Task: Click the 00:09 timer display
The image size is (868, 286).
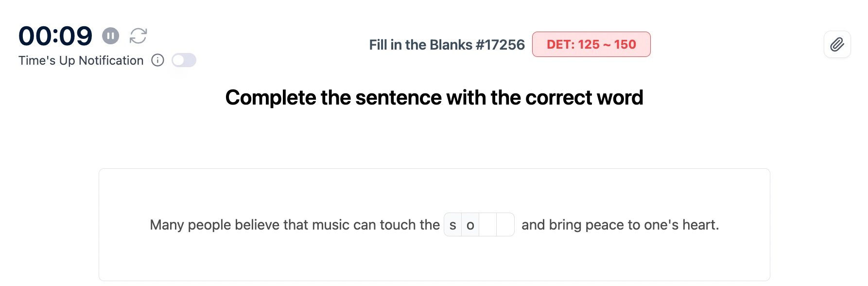Action: [55, 36]
